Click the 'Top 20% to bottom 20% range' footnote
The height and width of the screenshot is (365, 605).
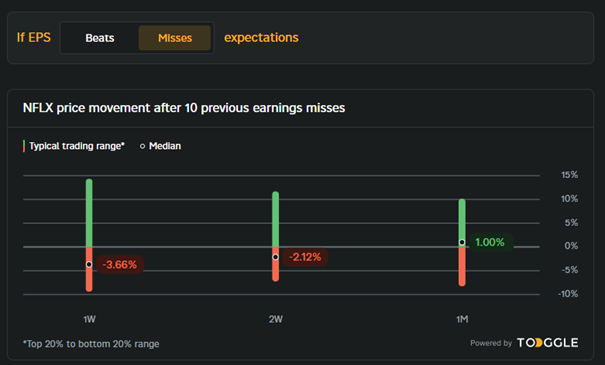click(91, 344)
